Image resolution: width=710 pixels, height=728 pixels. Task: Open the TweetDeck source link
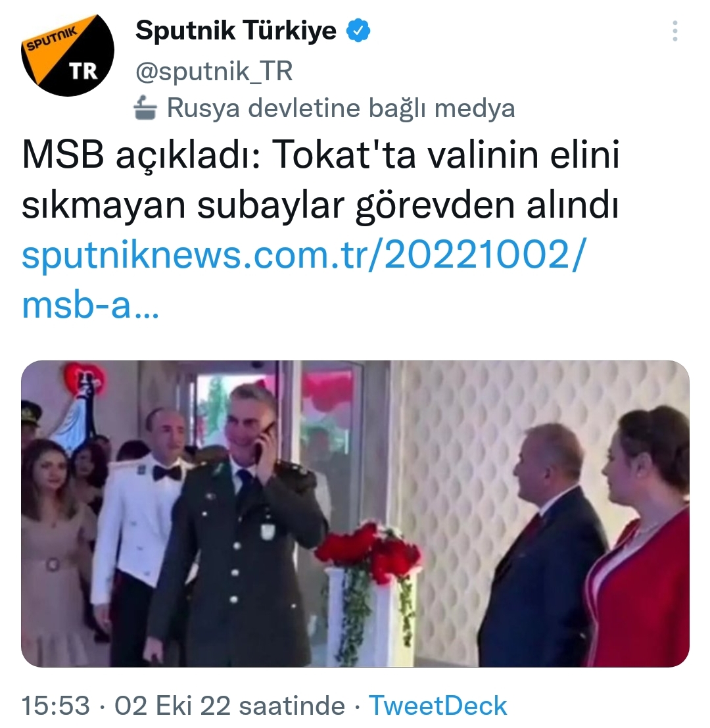click(x=438, y=706)
